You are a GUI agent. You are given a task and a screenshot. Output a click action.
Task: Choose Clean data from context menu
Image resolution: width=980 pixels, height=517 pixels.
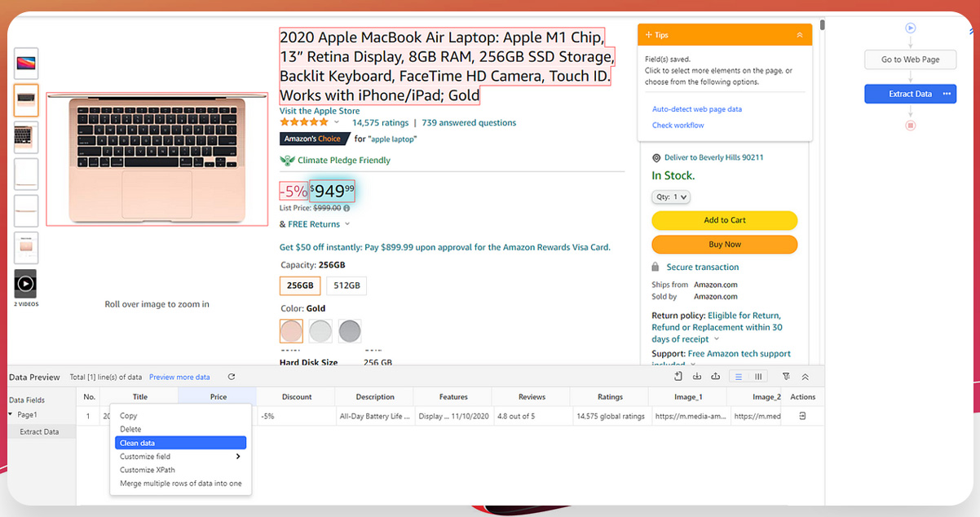pyautogui.click(x=180, y=443)
